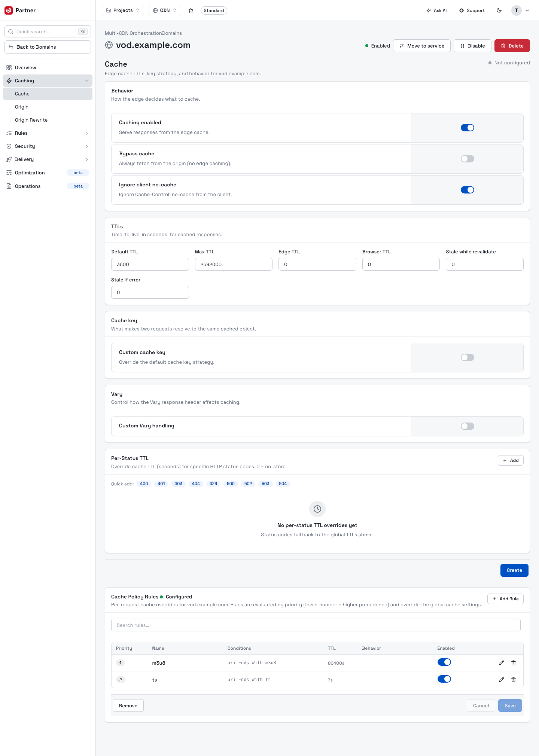
Task: Click the Quick search box
Action: pos(48,32)
